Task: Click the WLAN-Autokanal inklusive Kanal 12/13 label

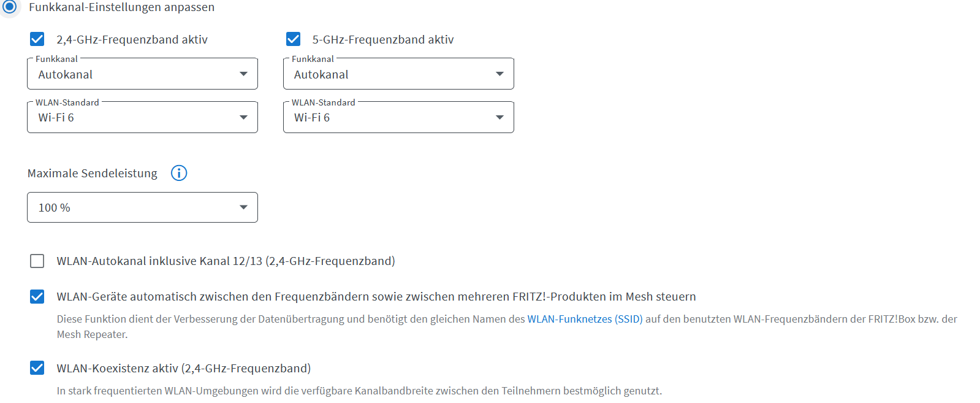Action: click(x=226, y=261)
